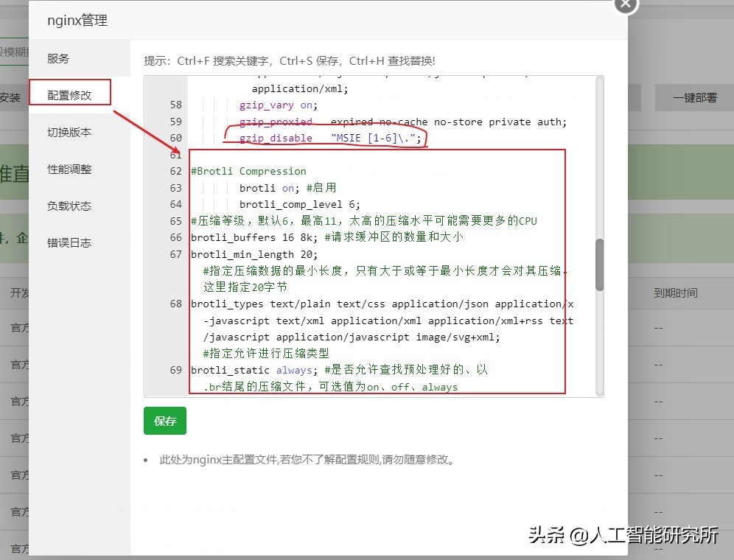Click the green 保存 button
This screenshot has width=734, height=560.
pos(165,421)
